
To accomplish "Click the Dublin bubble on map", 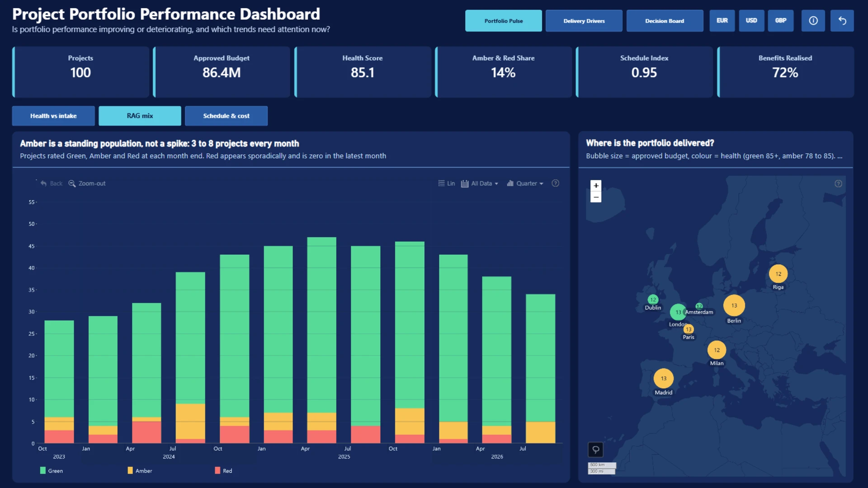I will 653,300.
